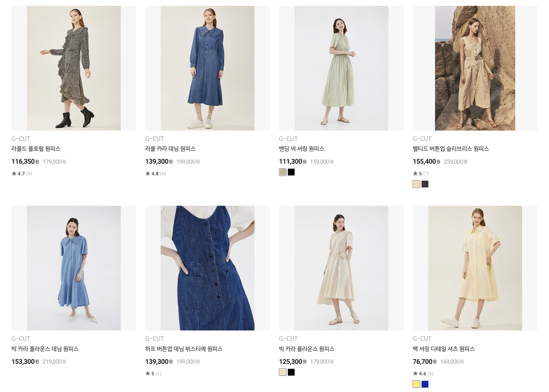Select charcoal swatch for 벨티드 버튼업 슬리브리스 원피스

425,184
